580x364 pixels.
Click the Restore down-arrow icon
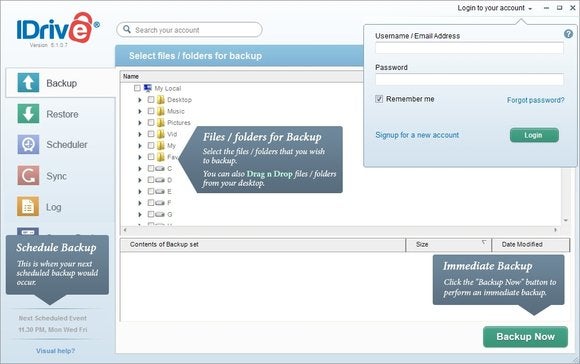click(x=28, y=114)
